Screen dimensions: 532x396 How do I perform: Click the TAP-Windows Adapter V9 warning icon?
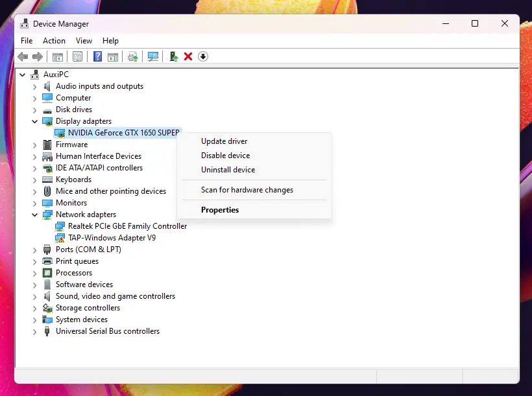click(60, 238)
